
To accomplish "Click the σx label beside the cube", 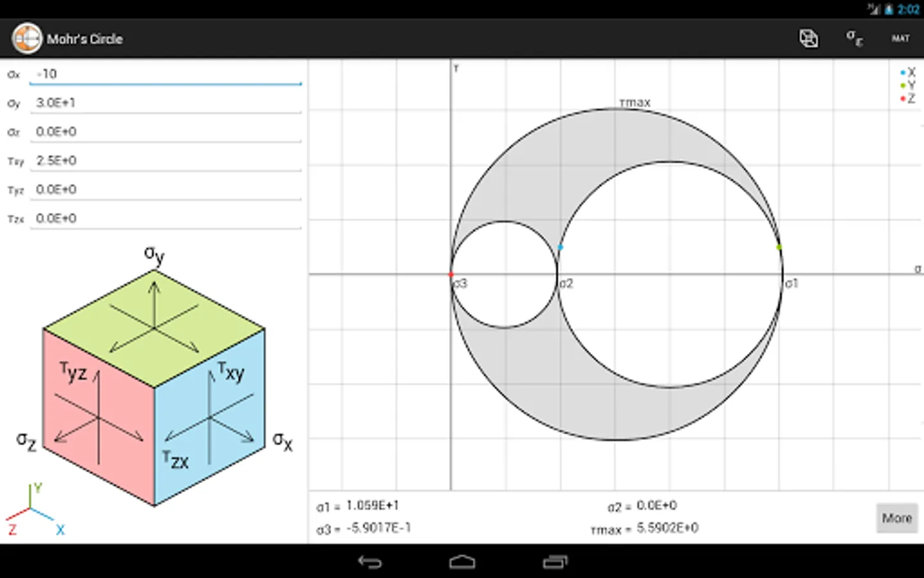I will coord(282,441).
